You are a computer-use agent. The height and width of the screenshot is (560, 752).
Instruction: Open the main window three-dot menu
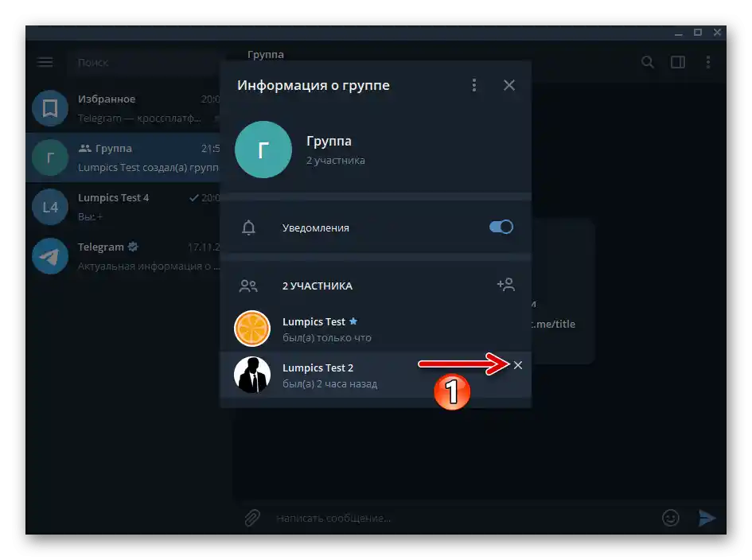click(x=708, y=61)
